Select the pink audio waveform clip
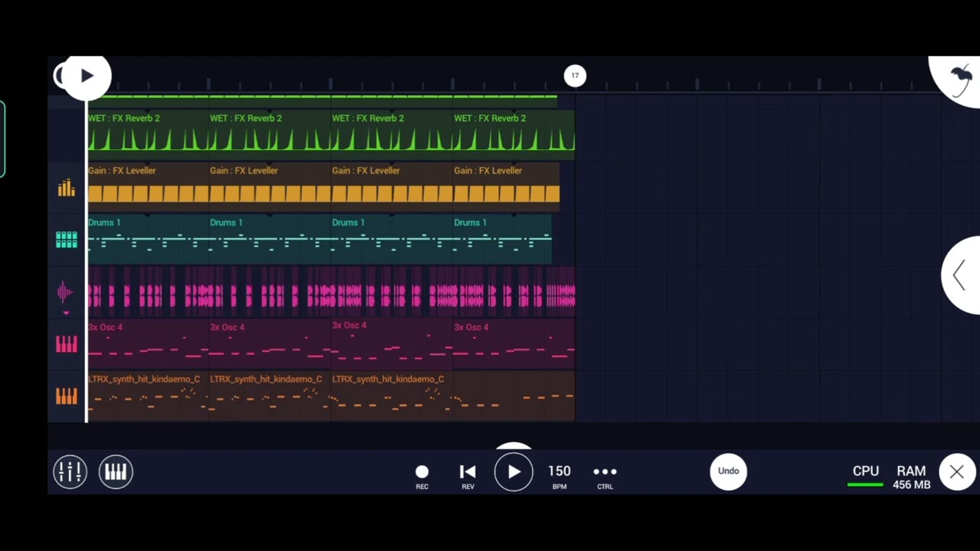The width and height of the screenshot is (980, 551). click(331, 292)
